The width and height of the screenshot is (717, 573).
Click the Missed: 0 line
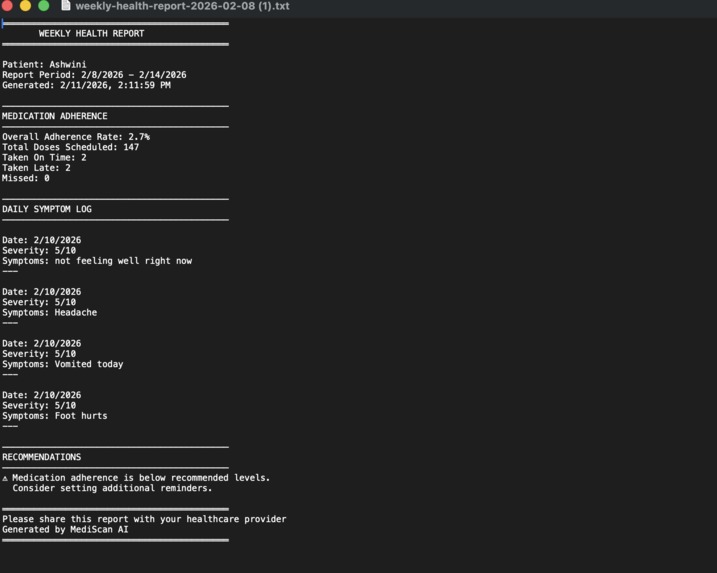[26, 178]
